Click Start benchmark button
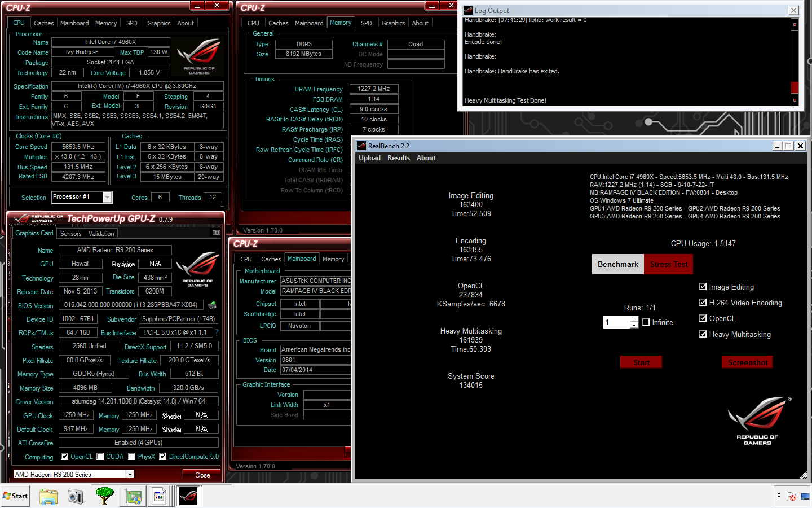The height and width of the screenshot is (508, 812). click(x=641, y=362)
